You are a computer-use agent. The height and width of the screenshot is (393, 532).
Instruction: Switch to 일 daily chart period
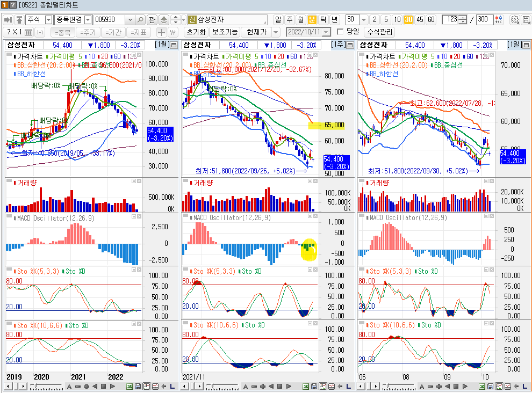[278, 20]
